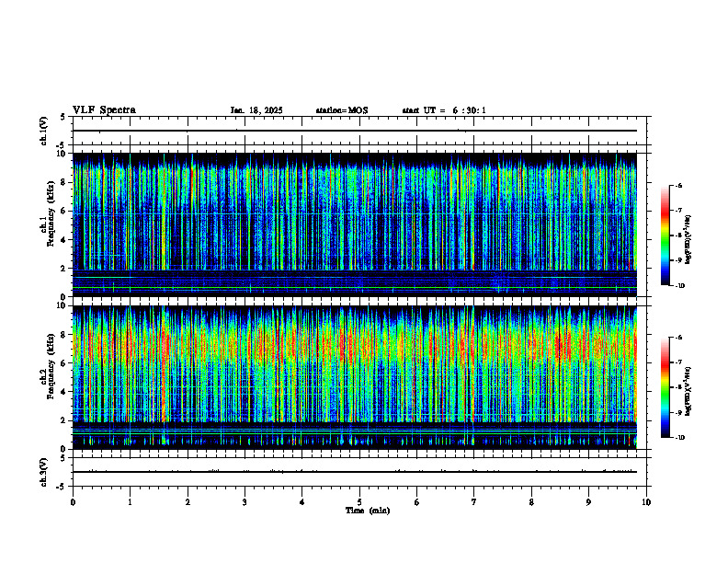
Task: Click time axis tick label '10'
Action: 646,502
